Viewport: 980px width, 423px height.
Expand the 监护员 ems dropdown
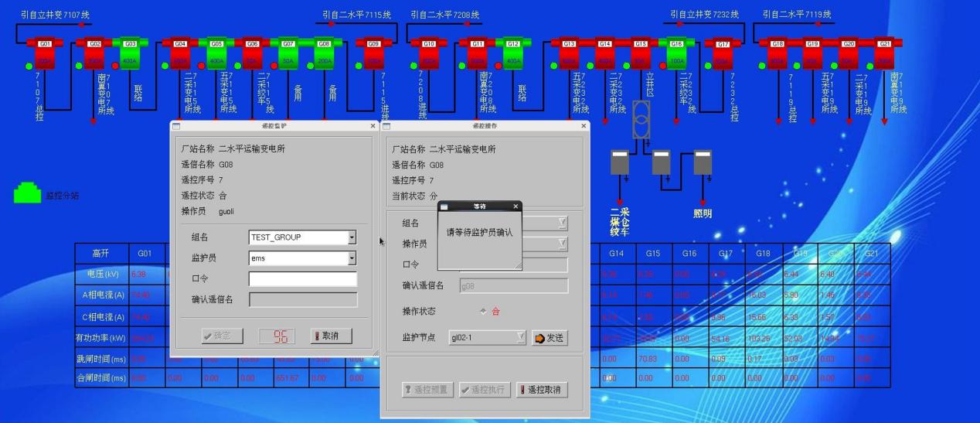(x=352, y=259)
